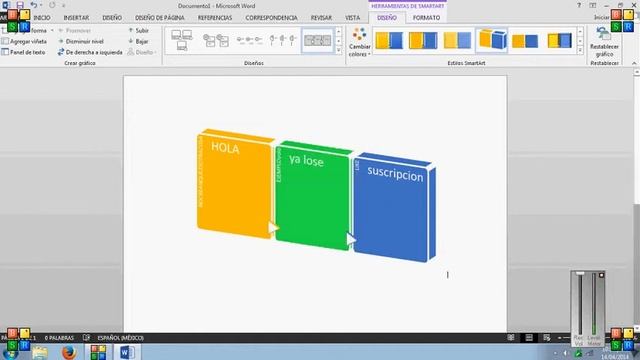The height and width of the screenshot is (360, 640).
Task: Toggle the Panel de texto
Action: pyautogui.click(x=23, y=52)
